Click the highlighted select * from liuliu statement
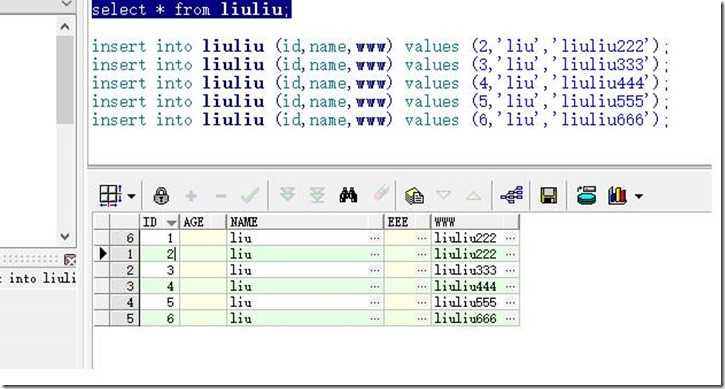Viewport: 725px width, 389px height. tap(191, 9)
